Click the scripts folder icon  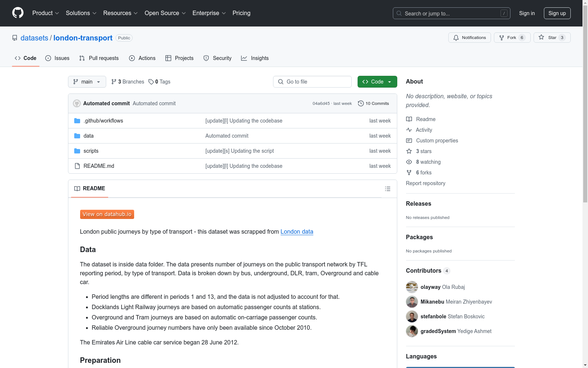coord(77,151)
